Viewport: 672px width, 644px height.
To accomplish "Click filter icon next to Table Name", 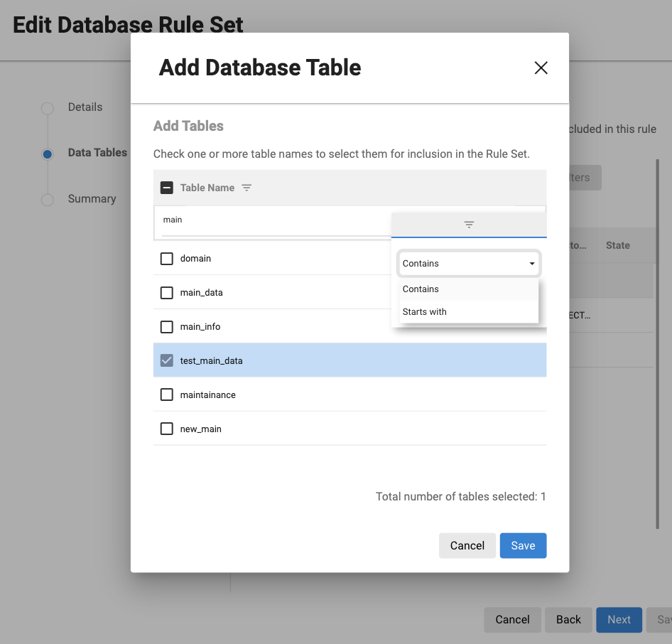I will coord(246,188).
